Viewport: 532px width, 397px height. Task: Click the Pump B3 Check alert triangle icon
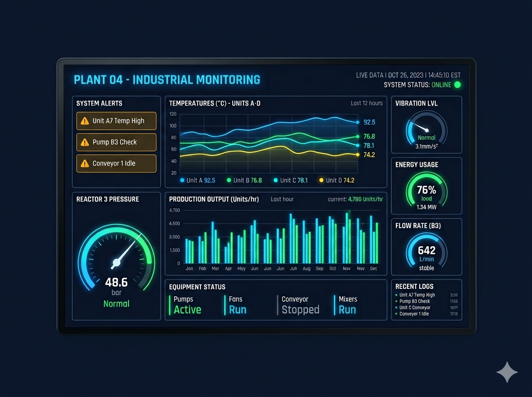pyautogui.click(x=85, y=142)
